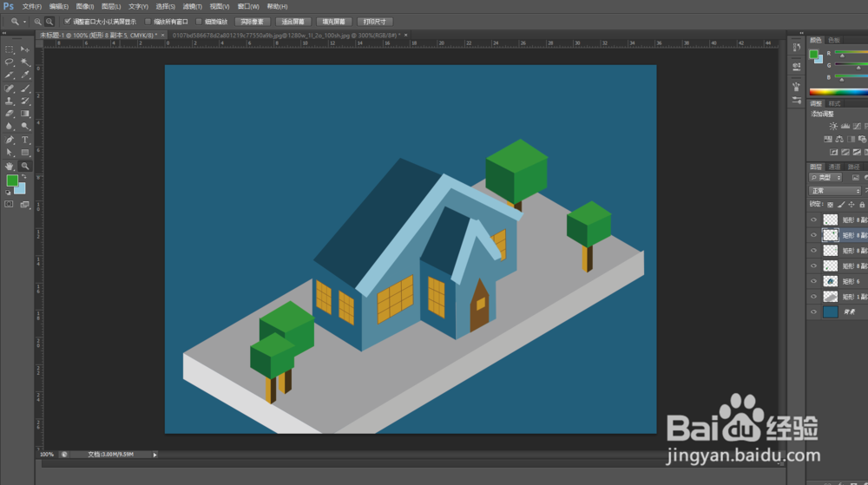Screen dimensions: 868x485
Task: Select the Clone Stamp tool
Action: click(x=10, y=102)
